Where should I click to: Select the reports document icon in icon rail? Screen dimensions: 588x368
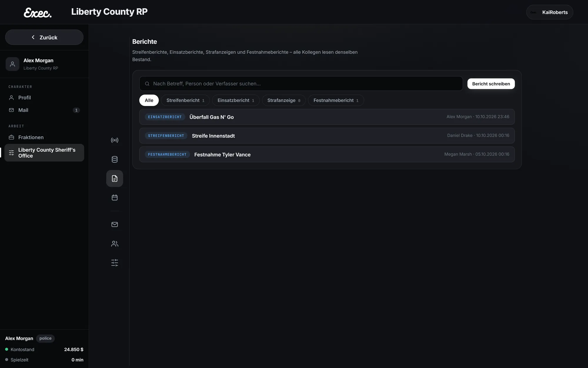[x=115, y=178]
